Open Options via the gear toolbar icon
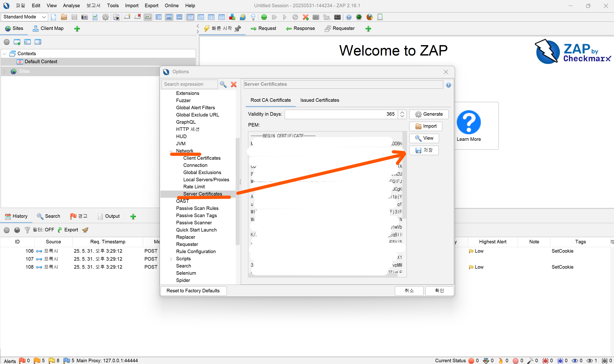The width and height of the screenshot is (614, 364). (105, 17)
